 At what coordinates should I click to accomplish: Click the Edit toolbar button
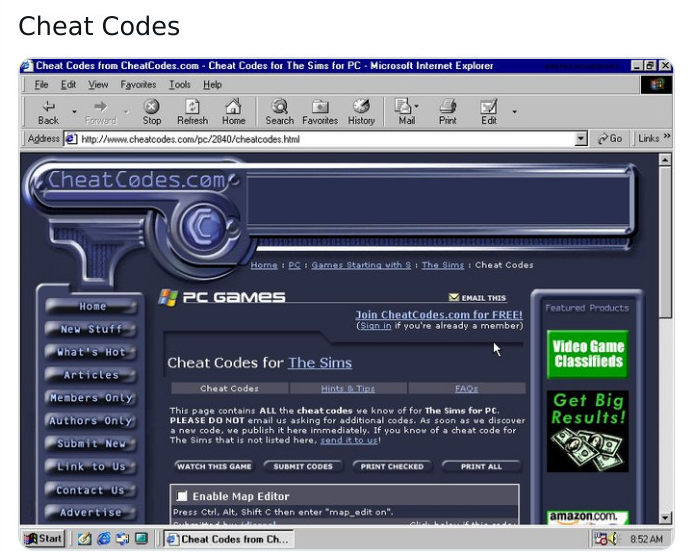[489, 112]
